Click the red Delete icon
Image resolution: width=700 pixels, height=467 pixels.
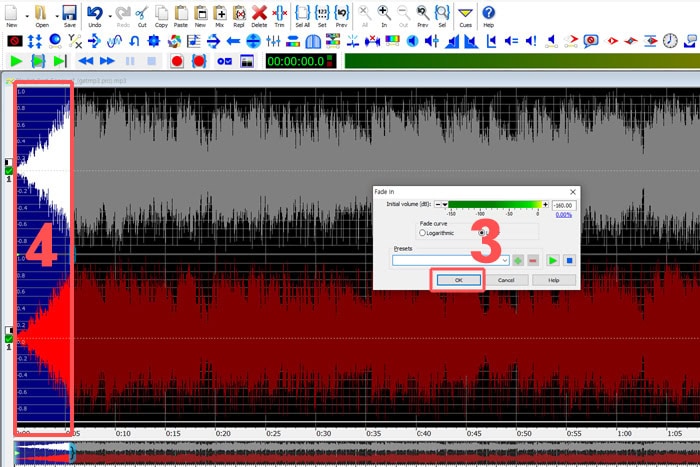click(259, 16)
